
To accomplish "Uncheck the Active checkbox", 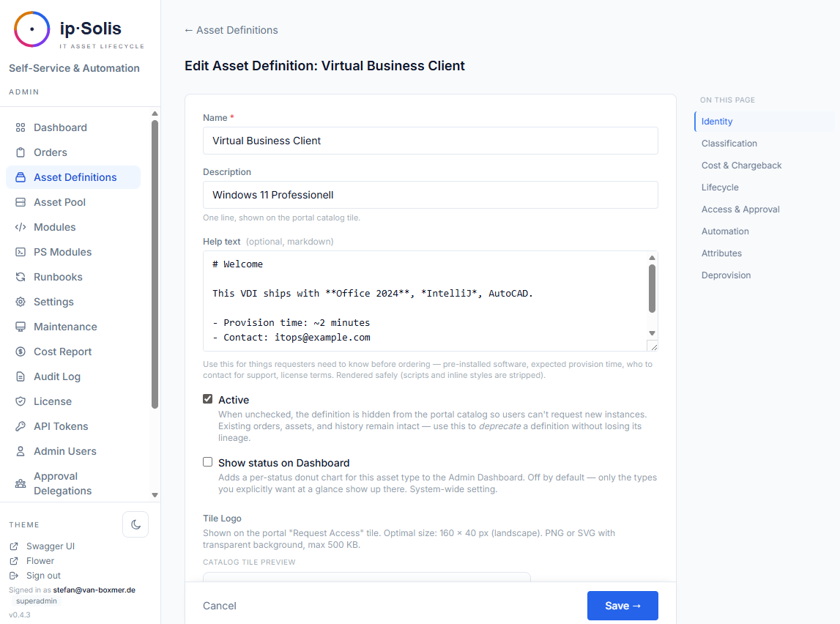I will (208, 399).
